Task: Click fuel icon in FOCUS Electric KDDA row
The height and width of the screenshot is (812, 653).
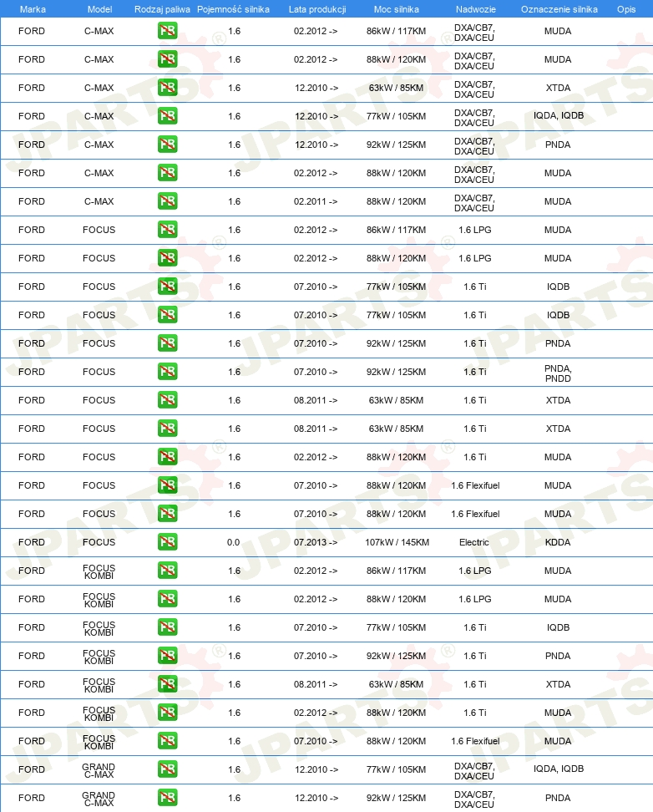Action: (167, 542)
